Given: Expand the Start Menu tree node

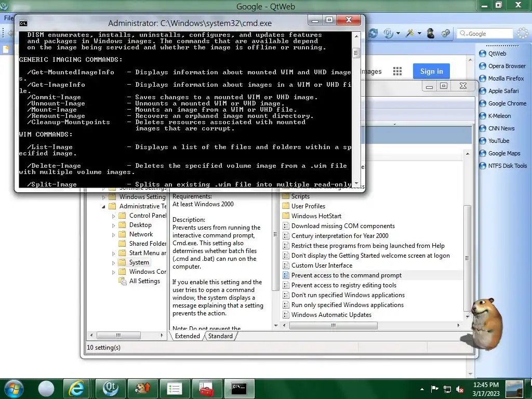Looking at the screenshot, I should pyautogui.click(x=114, y=254).
